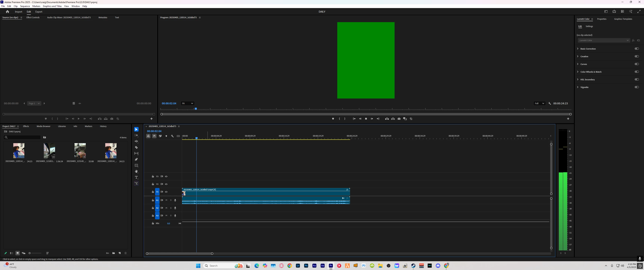Open the Full playback resolution dropdown

point(539,103)
